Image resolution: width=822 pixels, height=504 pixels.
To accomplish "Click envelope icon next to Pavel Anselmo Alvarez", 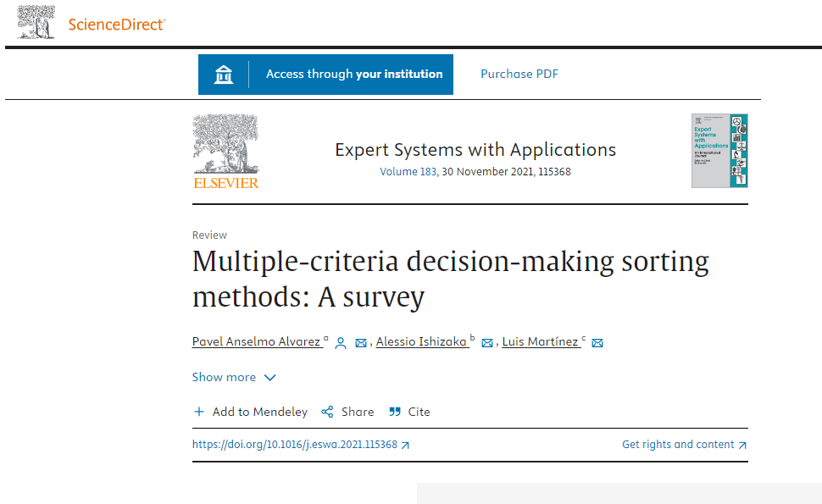I will coord(361,343).
